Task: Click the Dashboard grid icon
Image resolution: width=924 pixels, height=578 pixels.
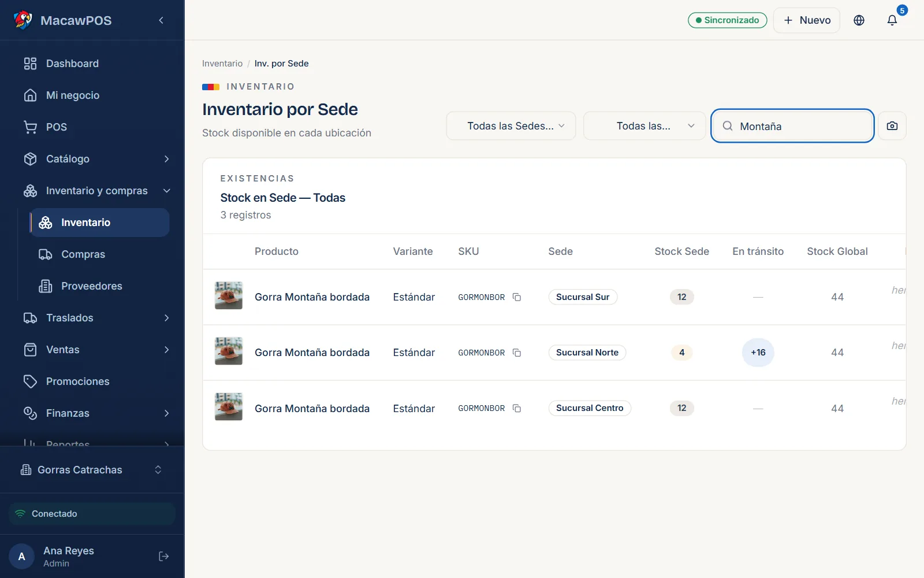Action: click(x=30, y=64)
